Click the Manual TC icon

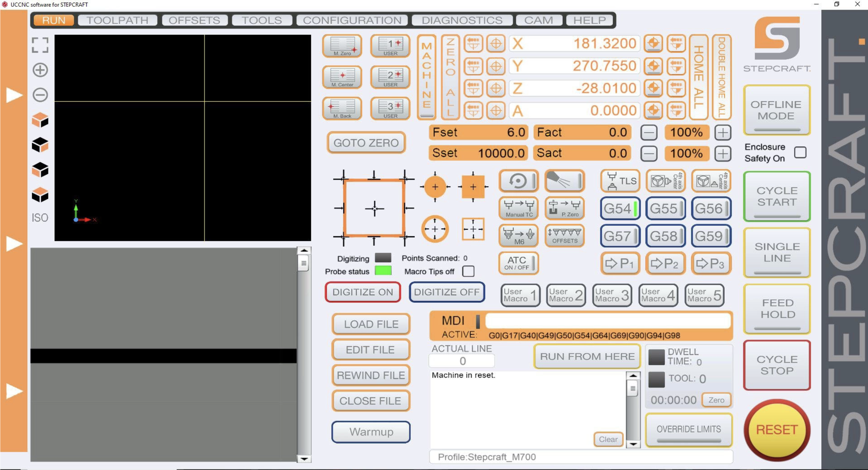(519, 208)
